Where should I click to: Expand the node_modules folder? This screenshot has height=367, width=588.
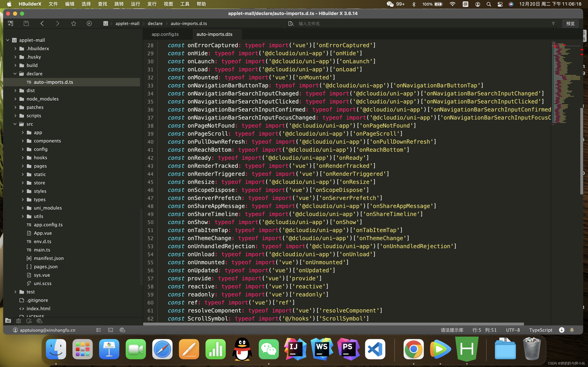[x=15, y=99]
